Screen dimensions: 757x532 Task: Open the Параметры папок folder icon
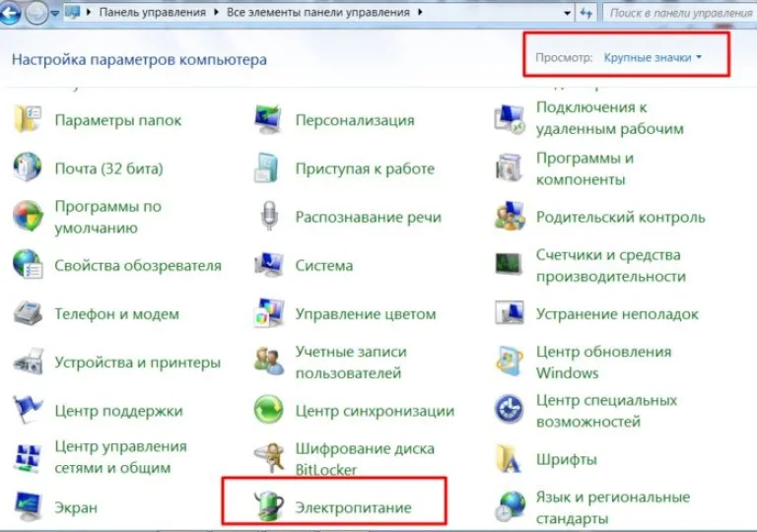pyautogui.click(x=28, y=119)
